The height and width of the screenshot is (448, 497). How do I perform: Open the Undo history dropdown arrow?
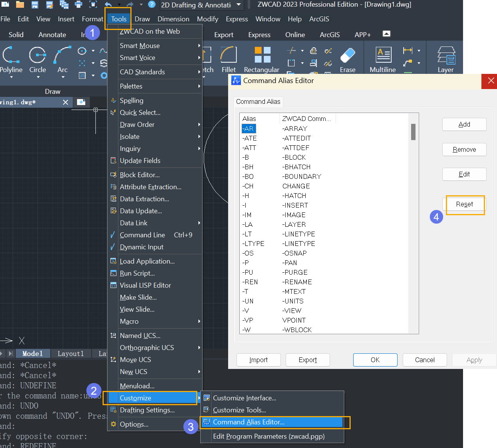[x=119, y=5]
